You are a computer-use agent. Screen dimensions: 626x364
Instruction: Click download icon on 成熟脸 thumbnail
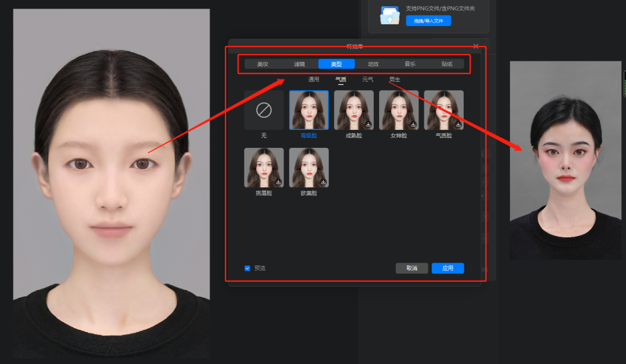pyautogui.click(x=369, y=124)
